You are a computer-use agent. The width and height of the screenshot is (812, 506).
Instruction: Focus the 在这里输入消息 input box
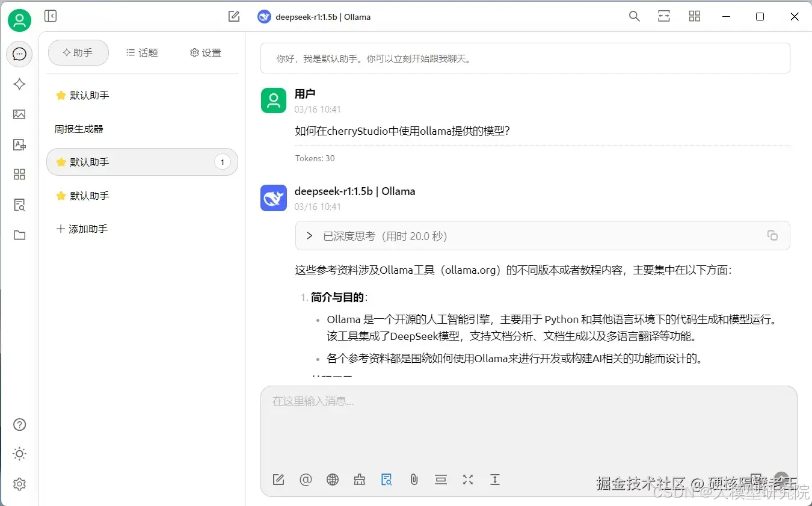[x=529, y=427]
